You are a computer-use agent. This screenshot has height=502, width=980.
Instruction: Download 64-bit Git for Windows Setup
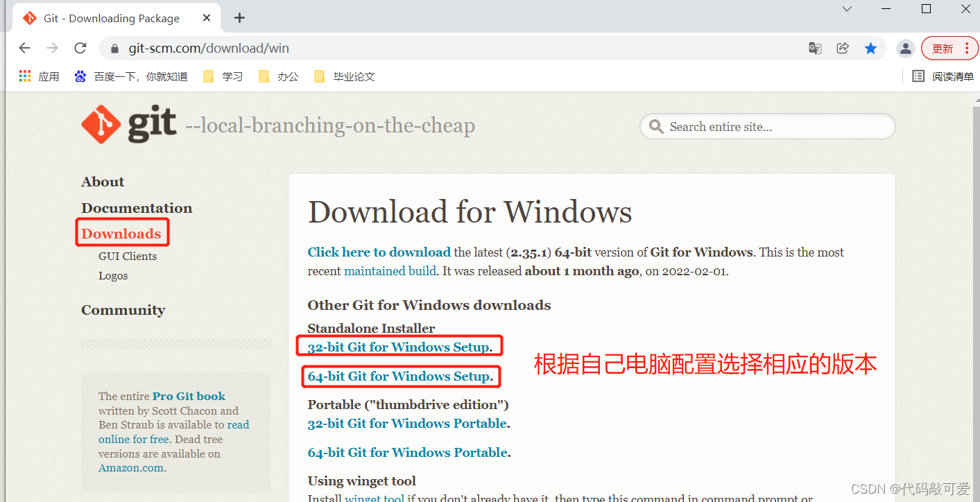(x=399, y=376)
